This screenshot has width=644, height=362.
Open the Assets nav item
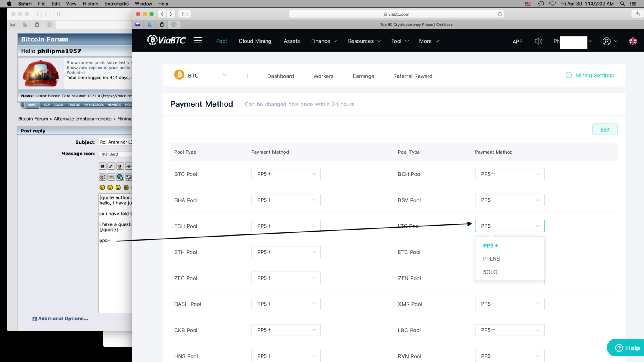point(292,41)
